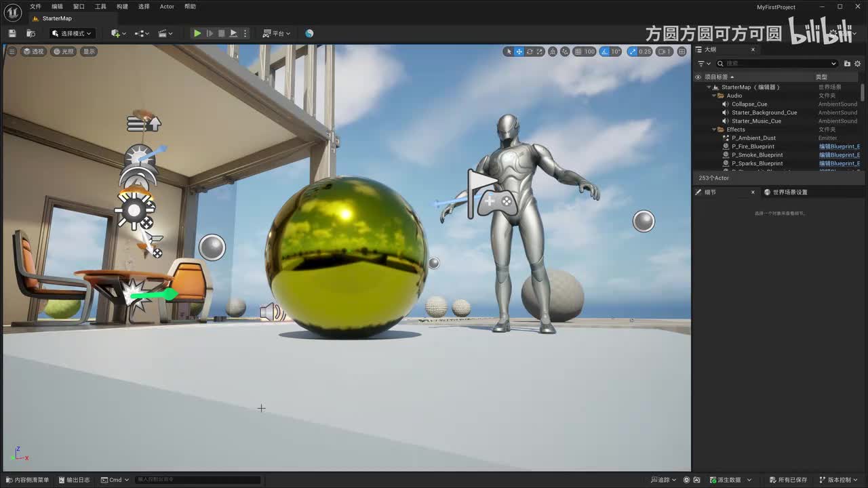Click the frame skip playback button

pyautogui.click(x=210, y=33)
